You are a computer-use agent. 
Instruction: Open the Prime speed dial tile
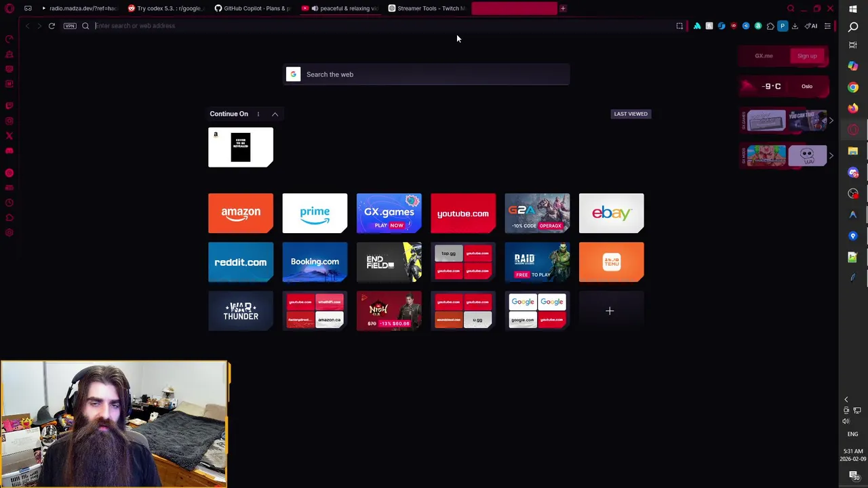click(x=315, y=213)
